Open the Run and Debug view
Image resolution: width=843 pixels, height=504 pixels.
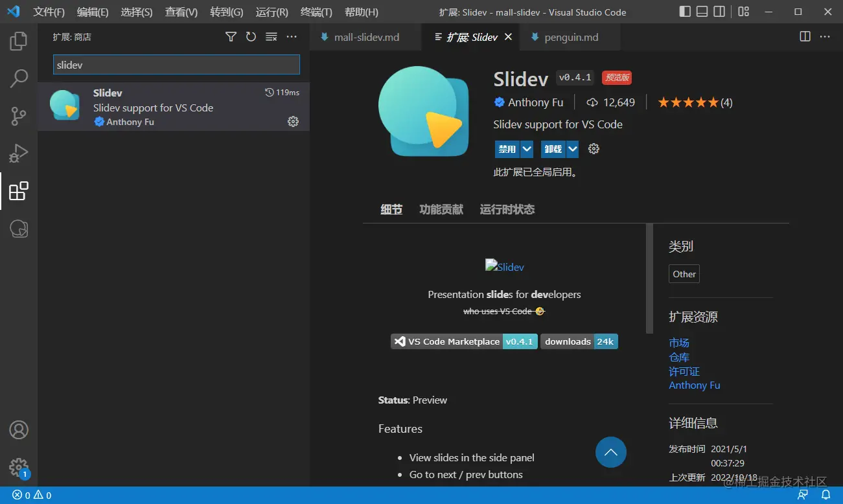19,154
